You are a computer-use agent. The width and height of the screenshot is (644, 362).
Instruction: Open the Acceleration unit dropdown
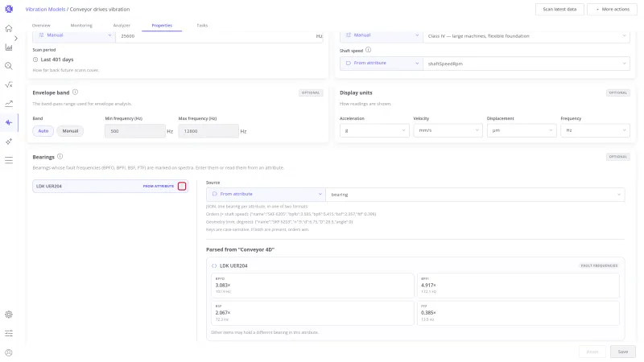(374, 130)
